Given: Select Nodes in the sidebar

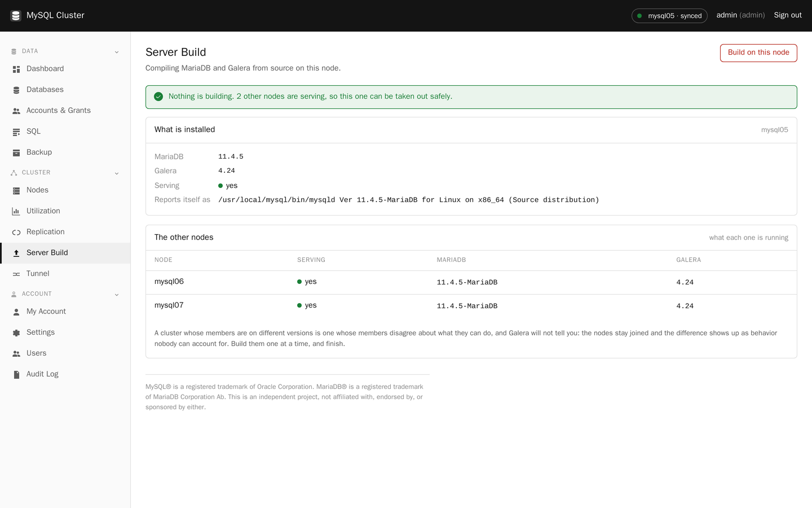Looking at the screenshot, I should pyautogui.click(x=65, y=190).
